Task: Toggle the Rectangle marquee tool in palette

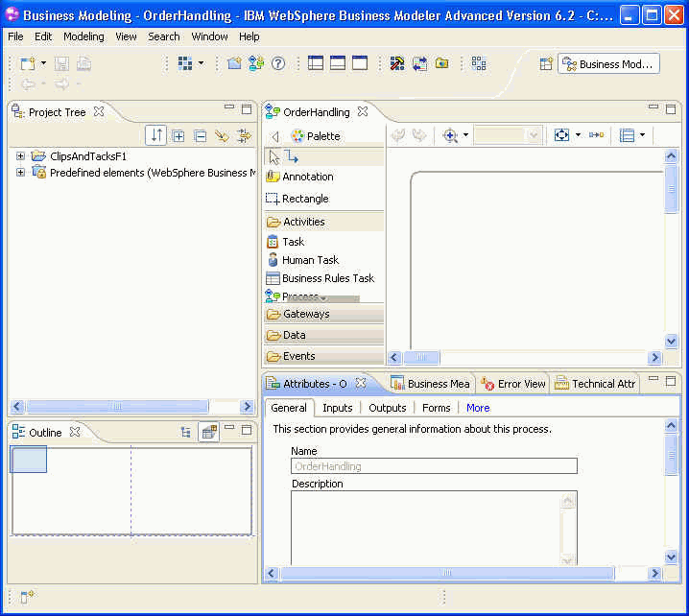Action: tap(304, 199)
